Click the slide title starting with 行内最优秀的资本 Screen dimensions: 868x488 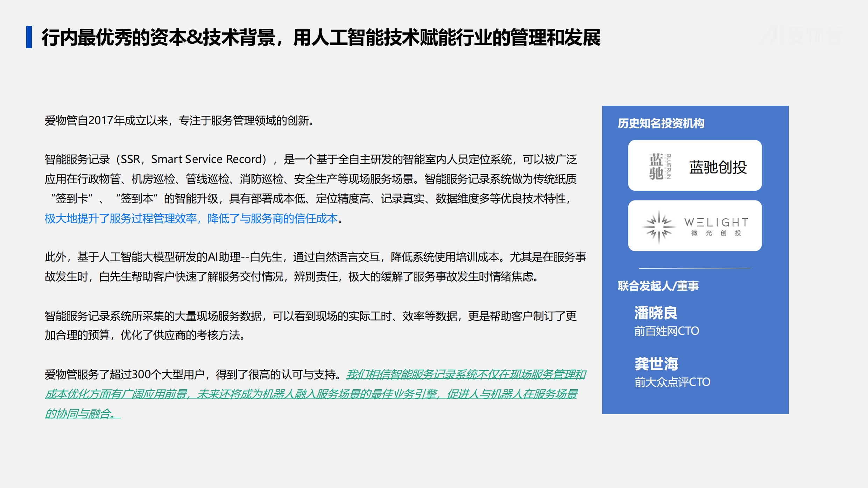[321, 37]
